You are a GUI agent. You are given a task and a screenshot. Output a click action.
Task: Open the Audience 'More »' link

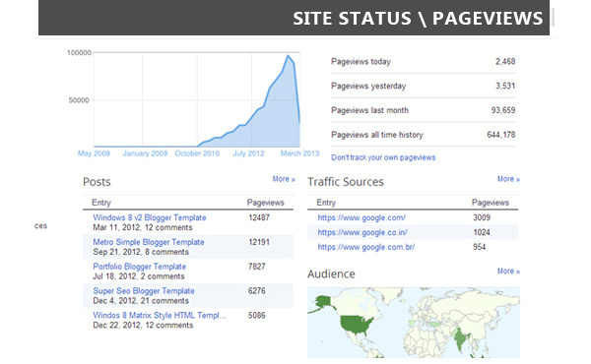(508, 271)
